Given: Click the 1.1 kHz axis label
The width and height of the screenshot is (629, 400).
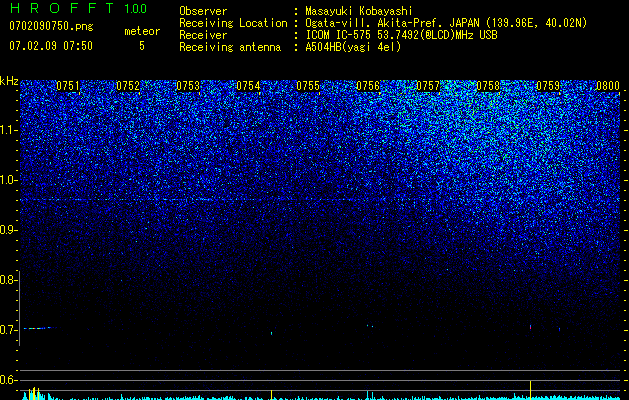Looking at the screenshot, I should tap(8, 130).
